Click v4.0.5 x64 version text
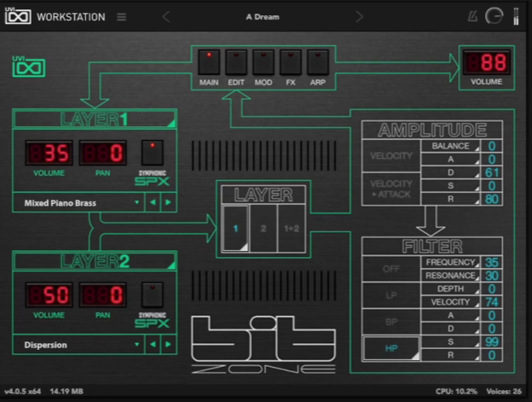The image size is (532, 402). click(23, 392)
